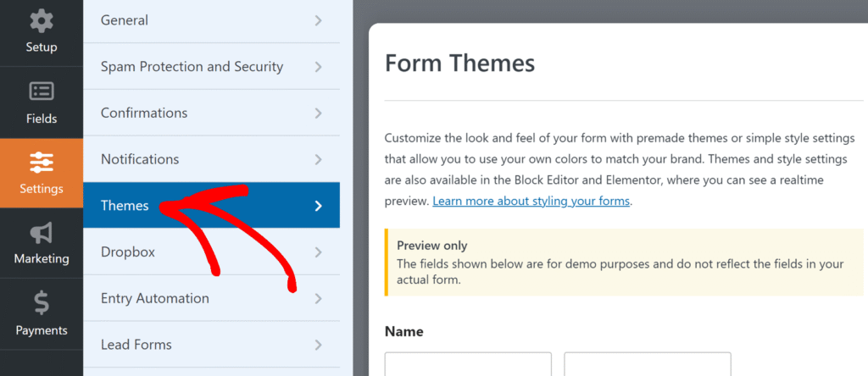Open the Setup gear icon
This screenshot has height=376, width=868.
click(x=41, y=21)
